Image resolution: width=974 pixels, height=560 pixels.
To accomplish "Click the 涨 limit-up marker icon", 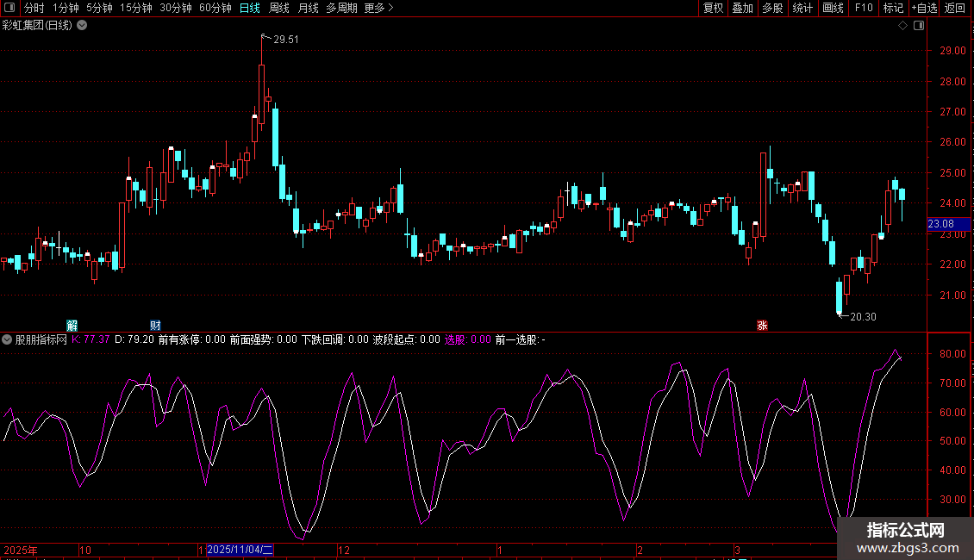I will pyautogui.click(x=762, y=326).
